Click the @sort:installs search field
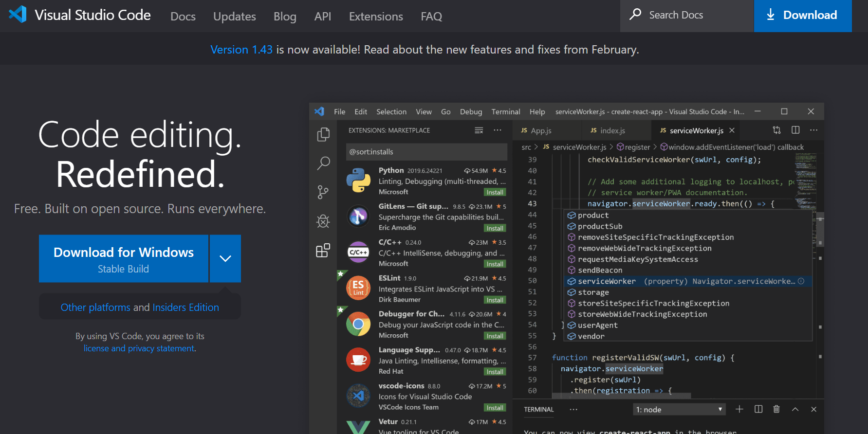 (426, 152)
